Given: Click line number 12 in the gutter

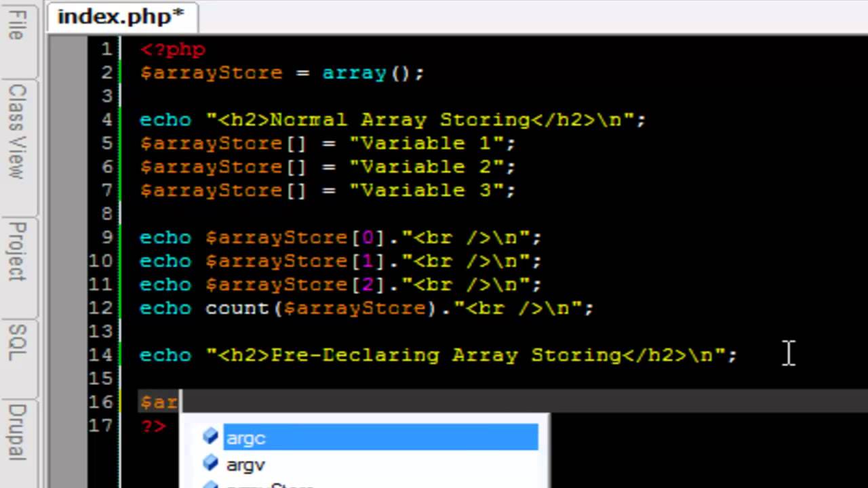Looking at the screenshot, I should pyautogui.click(x=100, y=308).
